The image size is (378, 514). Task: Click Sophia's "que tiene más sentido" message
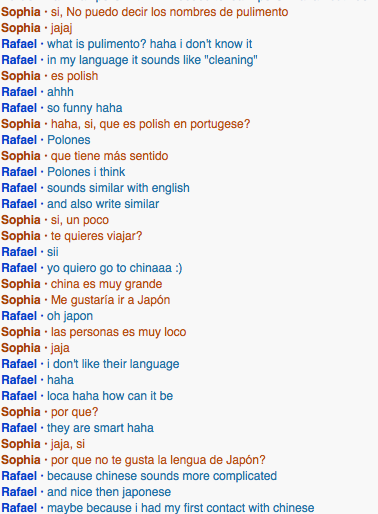point(109,156)
